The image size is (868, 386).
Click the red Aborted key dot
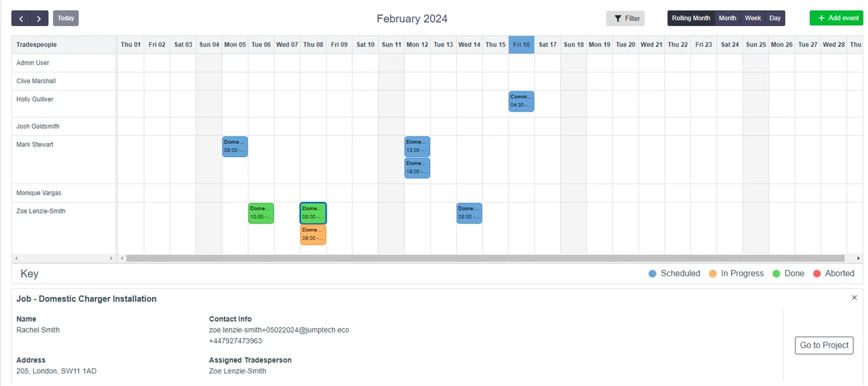817,274
